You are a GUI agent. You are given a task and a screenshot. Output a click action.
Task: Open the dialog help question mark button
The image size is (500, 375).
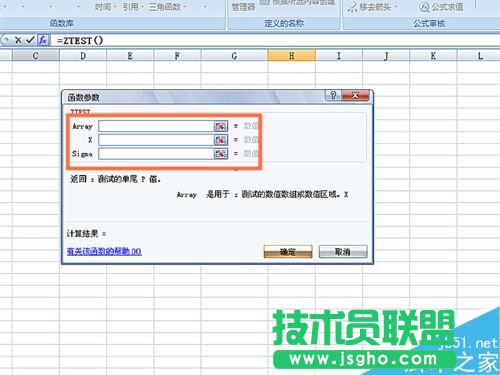(333, 96)
